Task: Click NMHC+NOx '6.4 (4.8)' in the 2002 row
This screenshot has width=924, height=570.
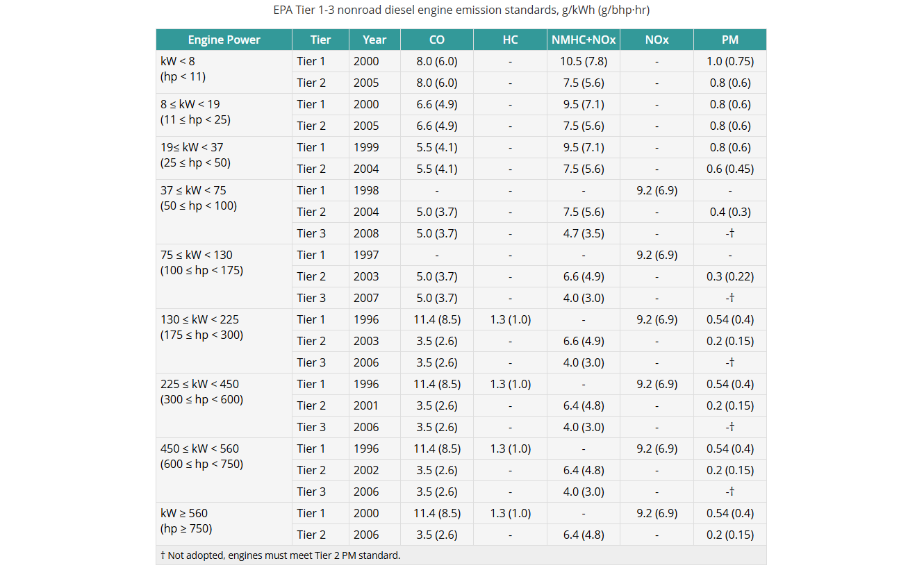Action: [584, 470]
